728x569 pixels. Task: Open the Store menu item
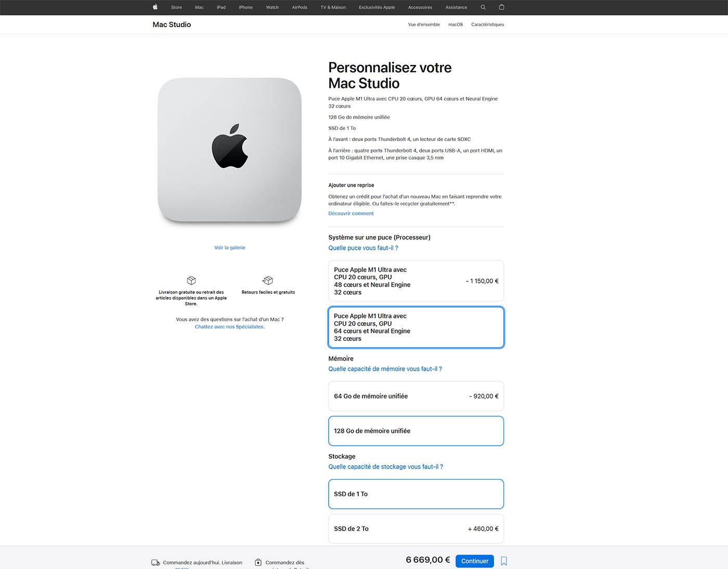tap(176, 7)
